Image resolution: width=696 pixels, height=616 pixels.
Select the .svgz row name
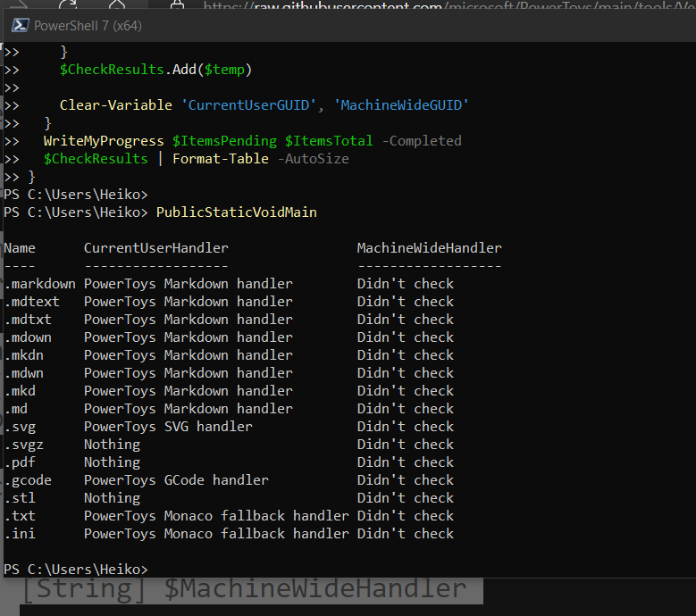click(x=23, y=445)
